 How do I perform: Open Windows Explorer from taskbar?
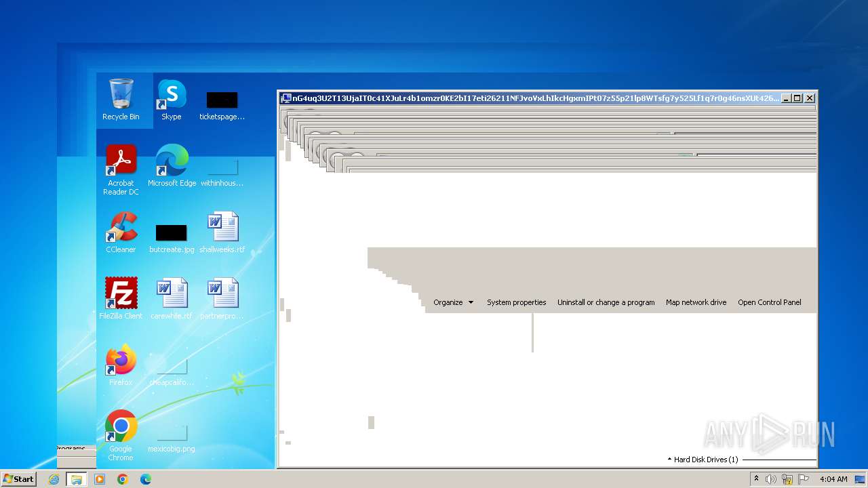(x=76, y=479)
